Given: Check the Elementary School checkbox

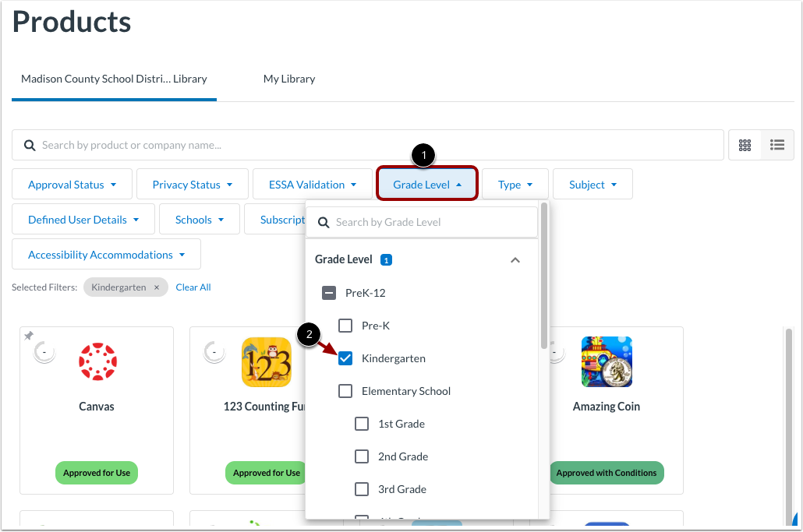Looking at the screenshot, I should 345,391.
